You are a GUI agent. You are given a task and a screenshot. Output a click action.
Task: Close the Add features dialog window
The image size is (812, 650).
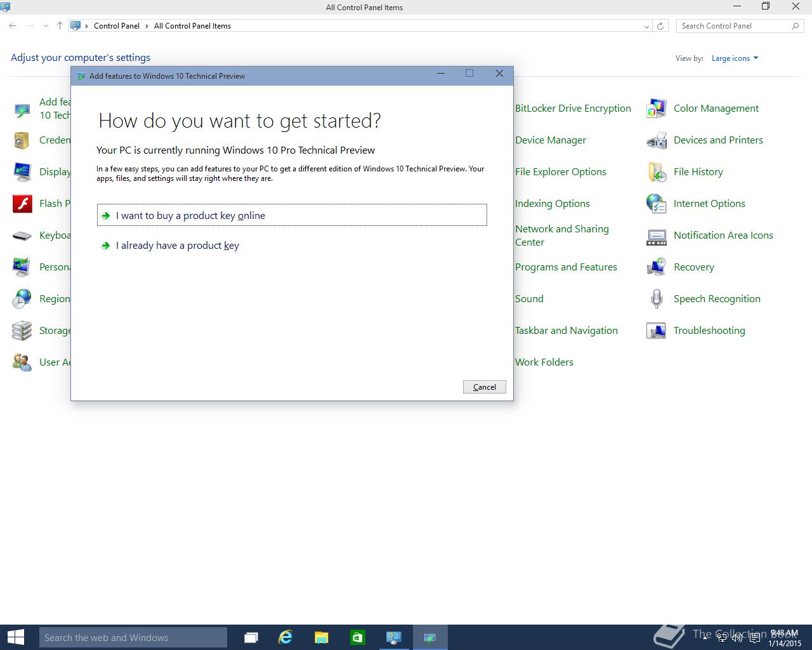499,74
